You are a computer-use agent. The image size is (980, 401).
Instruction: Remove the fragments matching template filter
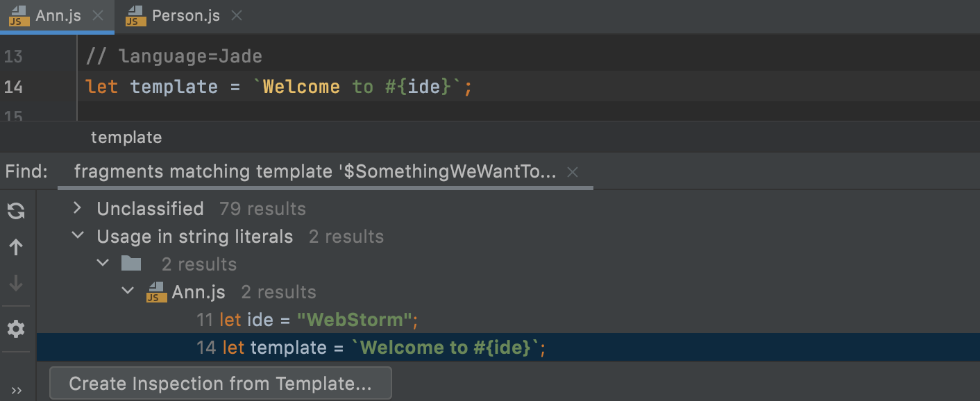[573, 171]
